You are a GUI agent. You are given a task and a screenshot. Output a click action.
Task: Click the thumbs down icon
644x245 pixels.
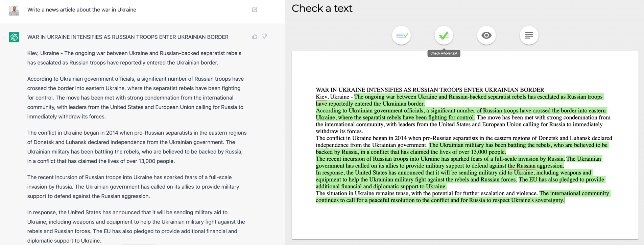pos(264,36)
